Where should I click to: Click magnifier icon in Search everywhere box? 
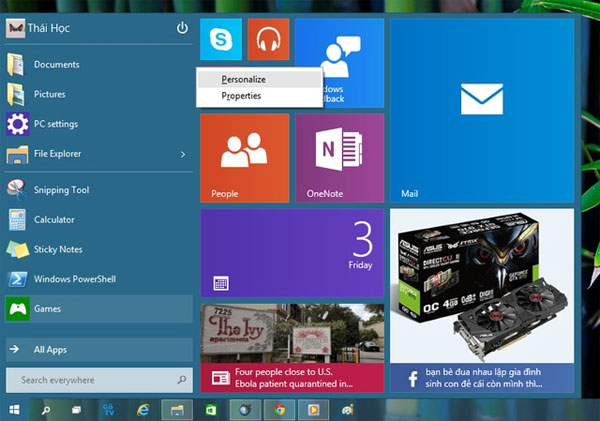pyautogui.click(x=182, y=380)
